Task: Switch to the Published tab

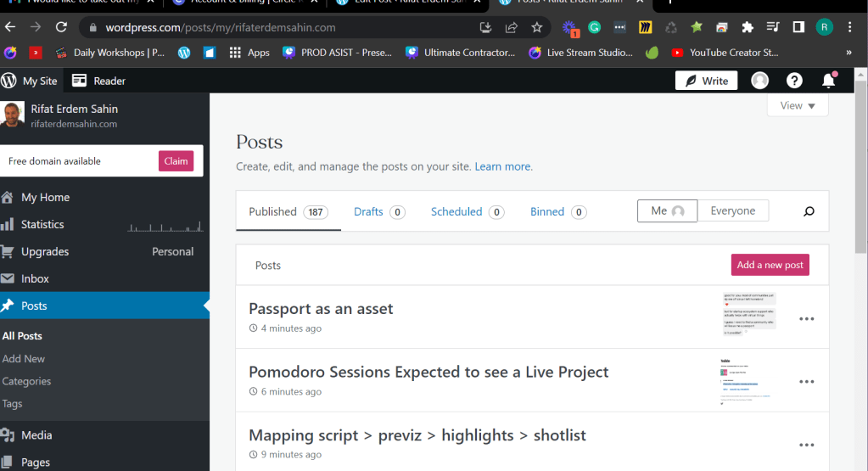Action: [x=288, y=211]
